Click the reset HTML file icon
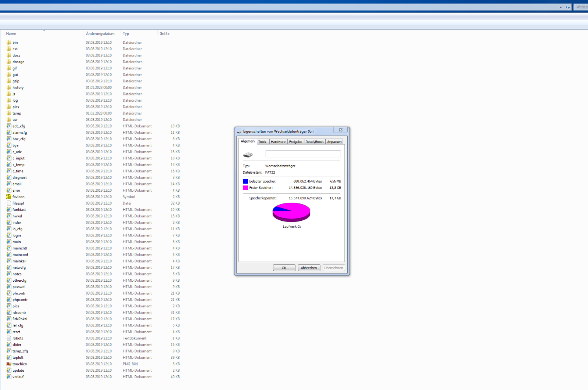This screenshot has width=588, height=390. coord(9,332)
